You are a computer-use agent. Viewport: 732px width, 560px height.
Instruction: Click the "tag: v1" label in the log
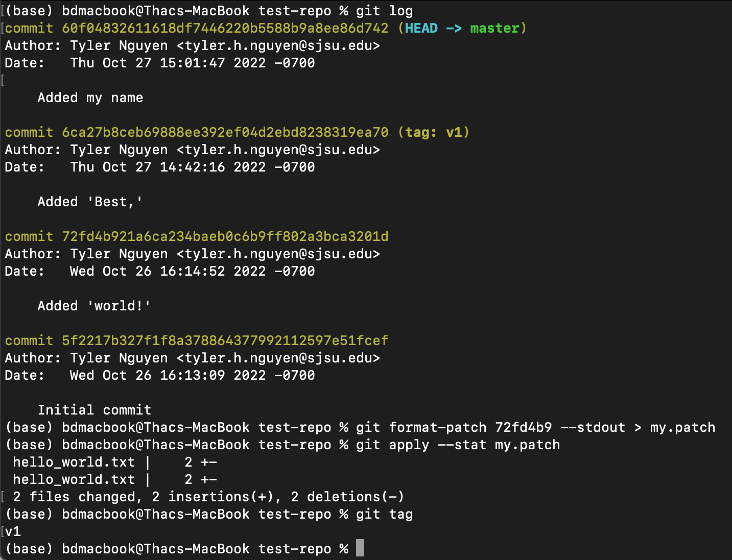click(x=433, y=132)
